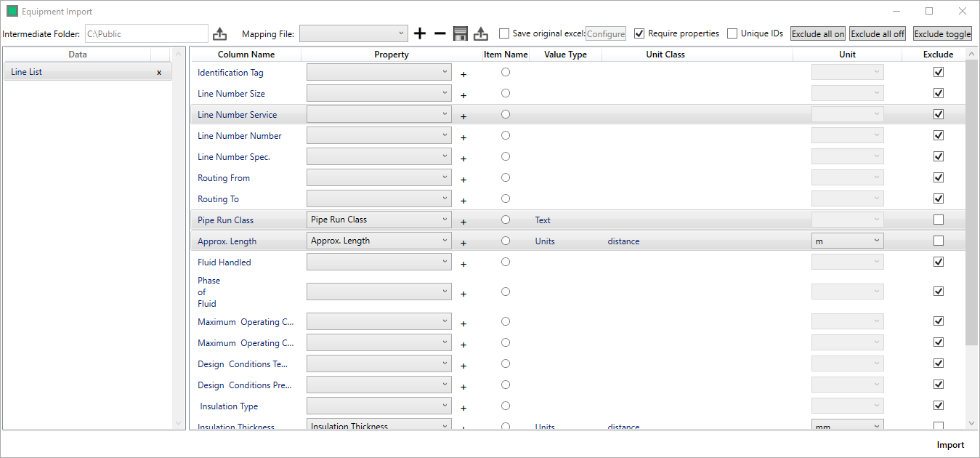Save the mapping file with disk icon
This screenshot has width=980, height=458.
[460, 33]
